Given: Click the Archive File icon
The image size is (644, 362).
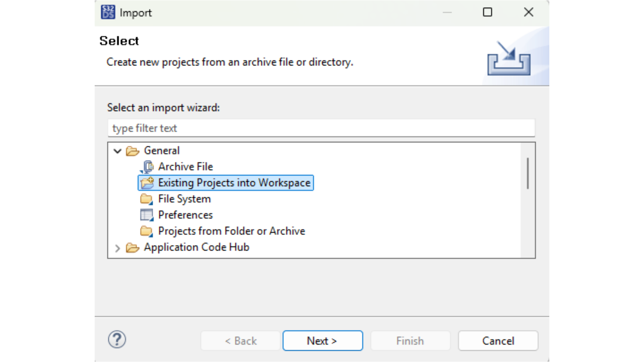Looking at the screenshot, I should pyautogui.click(x=147, y=167).
